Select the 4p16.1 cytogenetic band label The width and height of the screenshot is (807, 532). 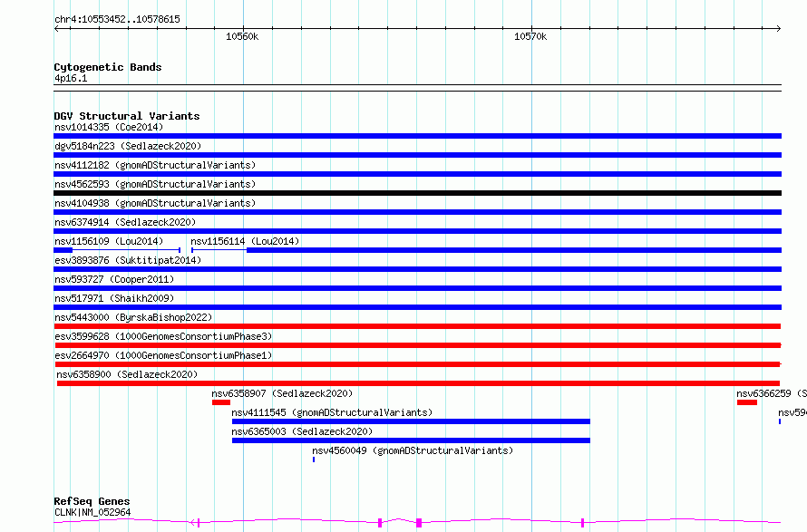point(71,78)
